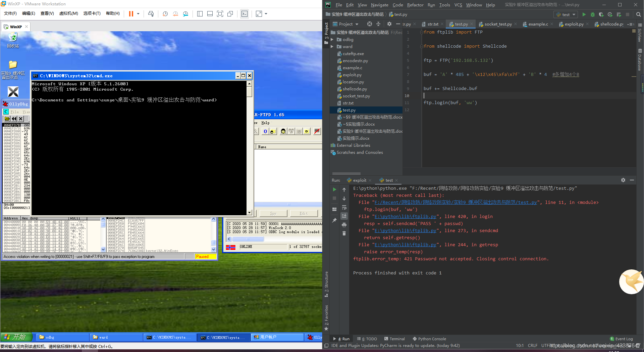Open the Database side panel
The image size is (644, 352).
(640, 59)
